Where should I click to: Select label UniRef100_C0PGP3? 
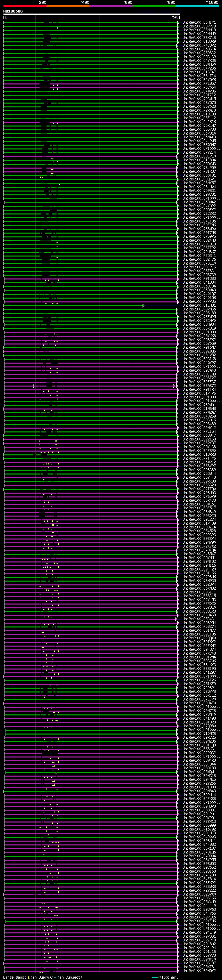(x=199, y=535)
